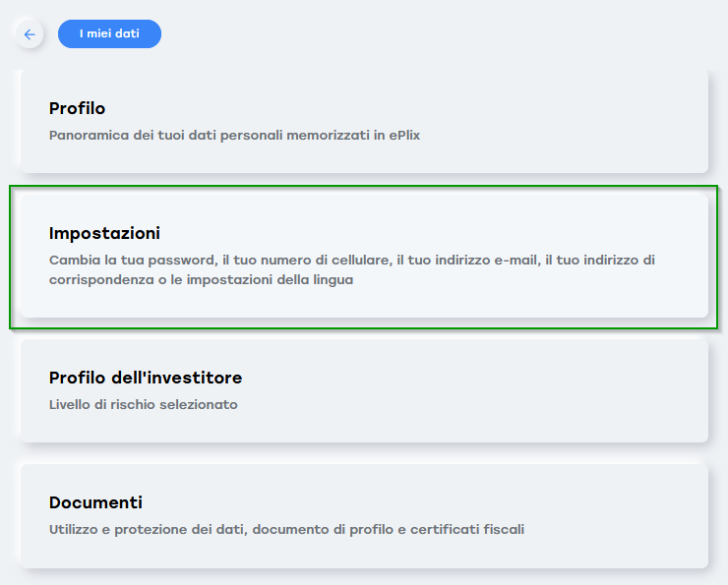Click the 'Profilo' heading text
Image resolution: width=728 pixels, height=585 pixels.
tap(77, 108)
